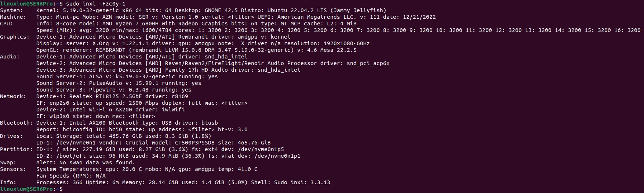
Task: Click the 'Network:' section label
Action: pos(13,96)
